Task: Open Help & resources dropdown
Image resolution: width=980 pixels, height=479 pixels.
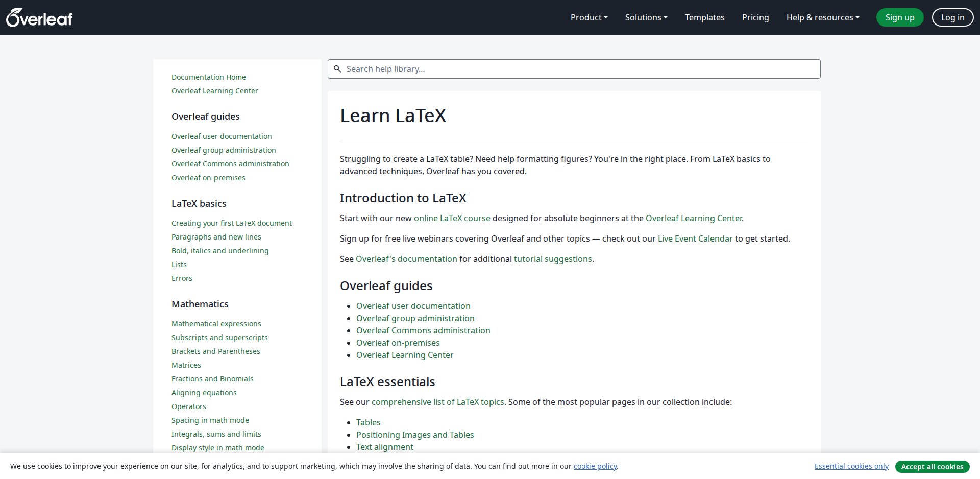Action: click(823, 17)
